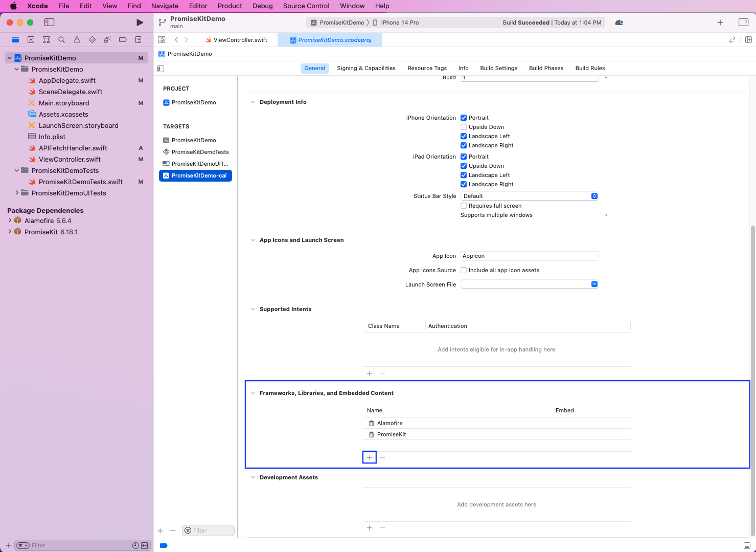Open the test navigator diamond icon

(92, 39)
